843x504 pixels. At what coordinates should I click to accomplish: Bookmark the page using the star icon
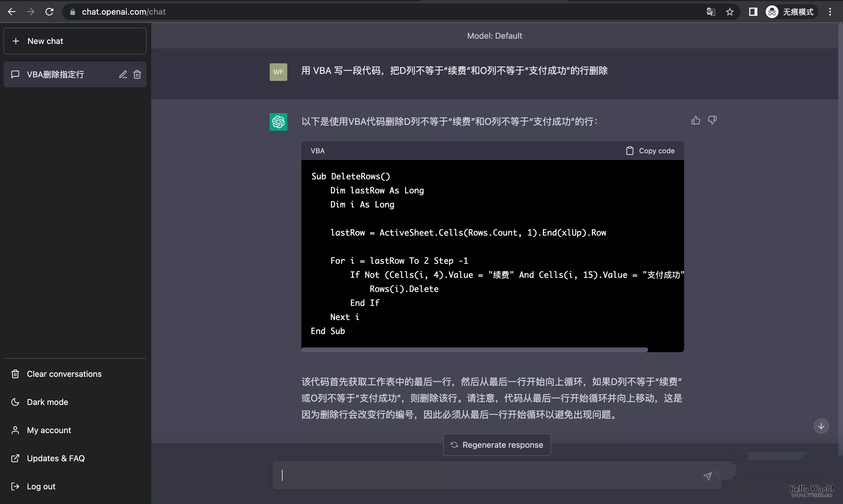[730, 11]
